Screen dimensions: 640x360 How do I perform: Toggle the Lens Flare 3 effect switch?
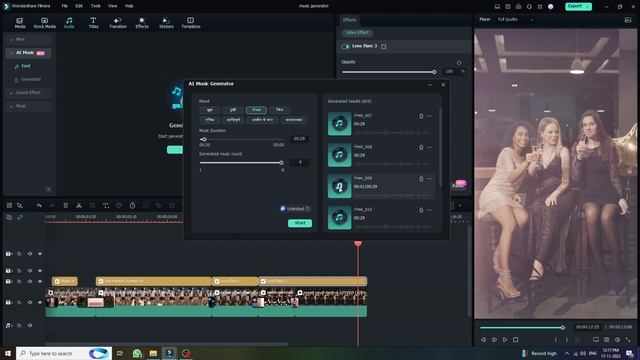pyautogui.click(x=346, y=47)
